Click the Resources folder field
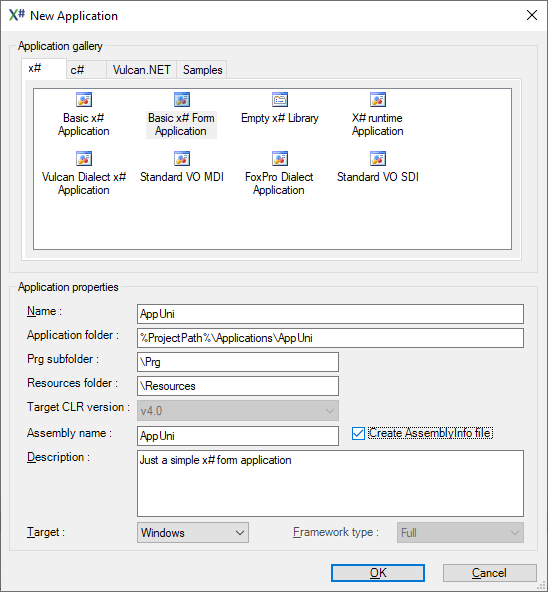Viewport: 548px width, 592px height. coord(238,386)
